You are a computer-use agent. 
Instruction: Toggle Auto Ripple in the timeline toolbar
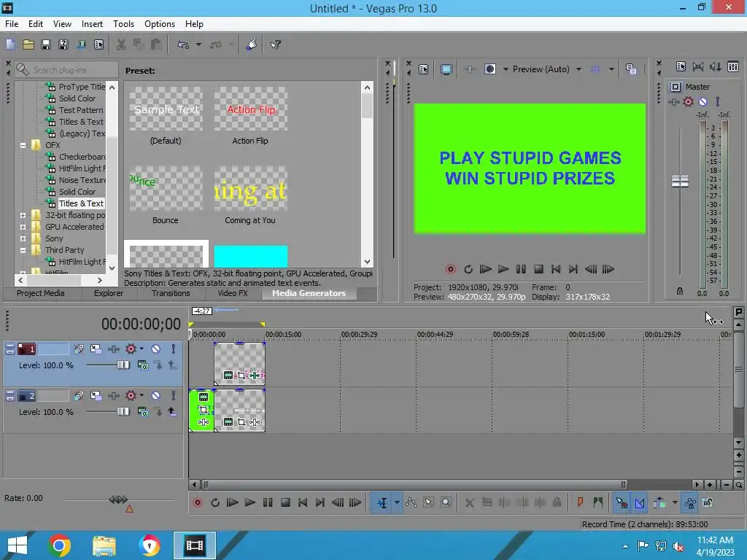(659, 502)
